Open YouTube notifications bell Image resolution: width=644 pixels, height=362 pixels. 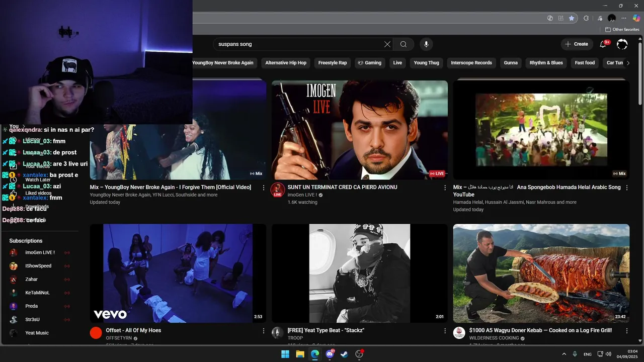tap(603, 44)
